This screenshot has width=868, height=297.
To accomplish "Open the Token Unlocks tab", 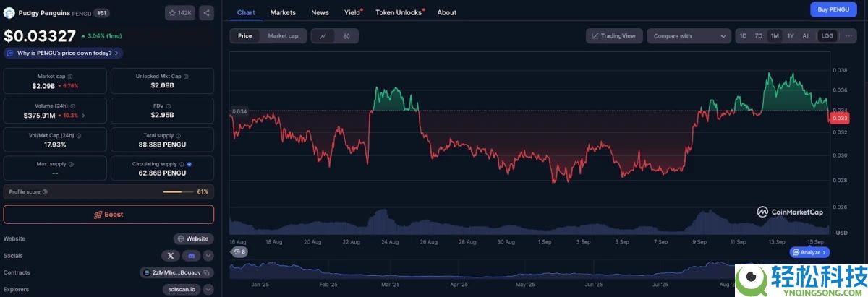I will pyautogui.click(x=399, y=12).
